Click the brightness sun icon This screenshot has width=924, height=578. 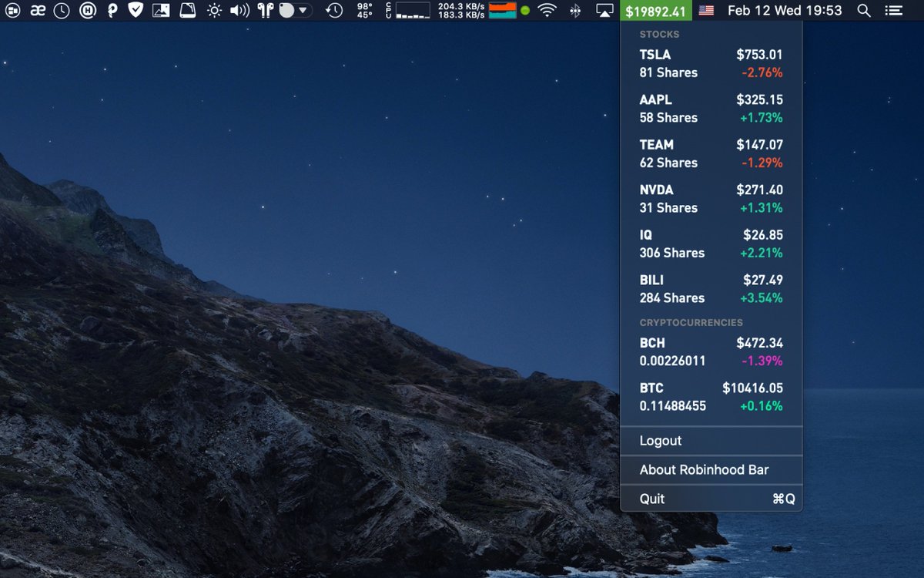point(214,11)
